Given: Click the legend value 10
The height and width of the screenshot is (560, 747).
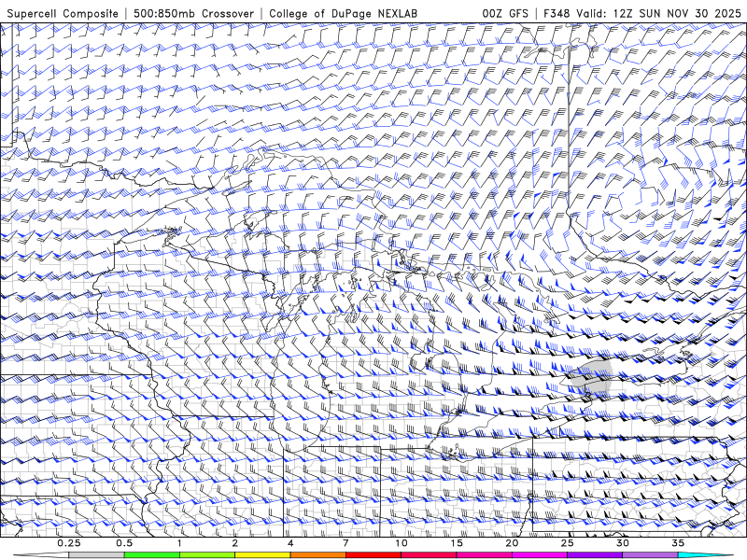Looking at the screenshot, I should tap(402, 543).
